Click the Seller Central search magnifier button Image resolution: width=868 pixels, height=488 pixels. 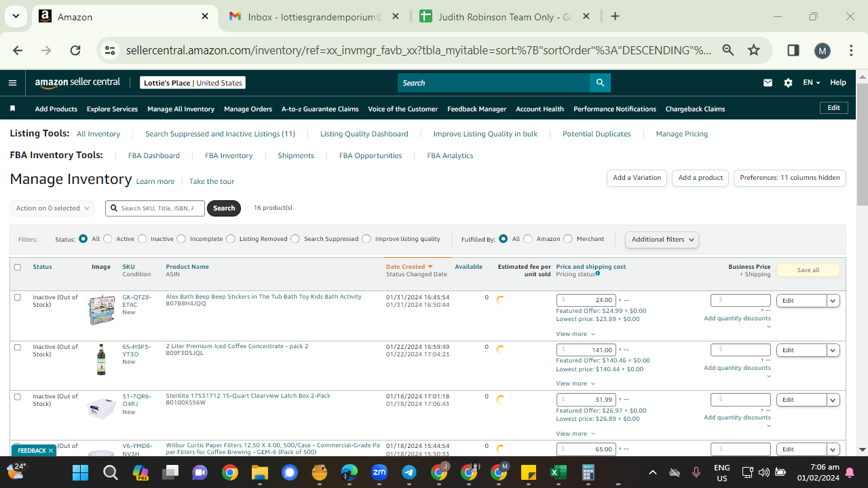click(600, 83)
